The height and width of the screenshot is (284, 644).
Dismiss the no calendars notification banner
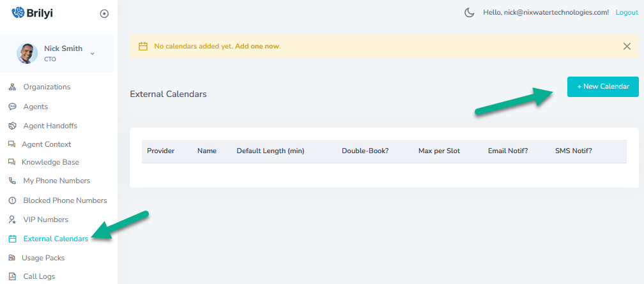626,46
